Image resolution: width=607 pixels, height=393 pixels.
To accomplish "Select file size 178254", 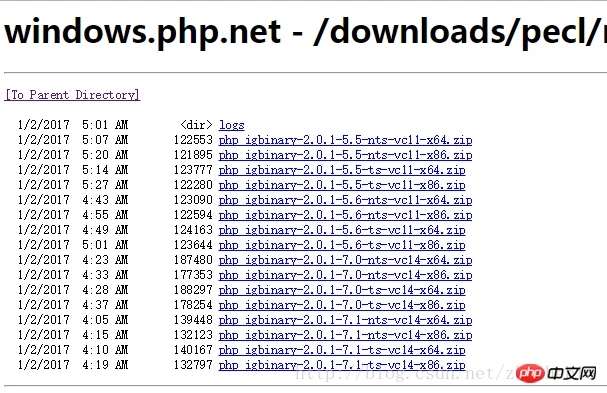I will [193, 305].
